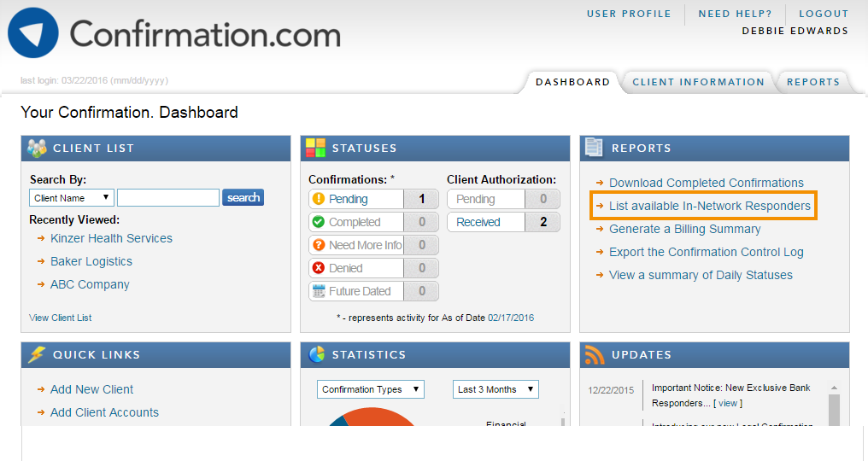Open the Client Name search-by dropdown
868x461 pixels.
pyautogui.click(x=72, y=198)
